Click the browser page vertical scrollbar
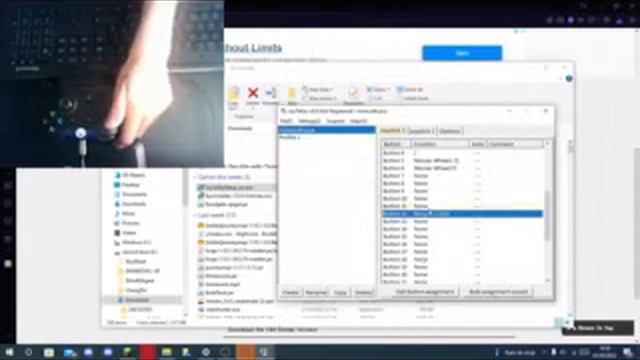The width and height of the screenshot is (640, 360). point(636,224)
